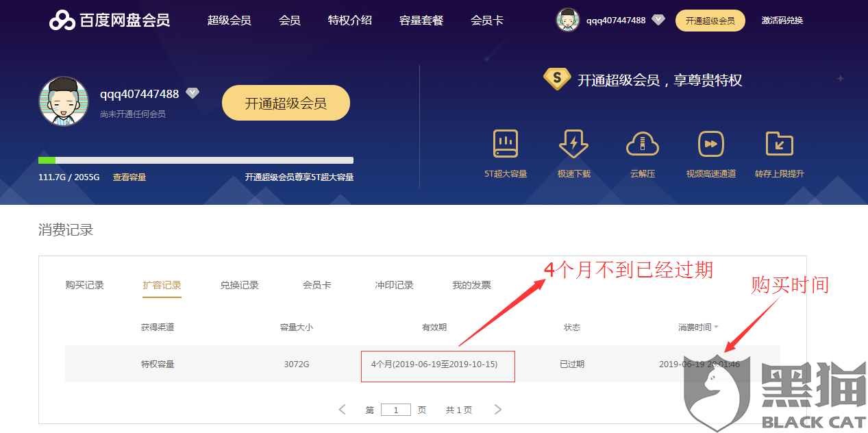Select the 扩容记录 tab
868x433 pixels.
(162, 285)
